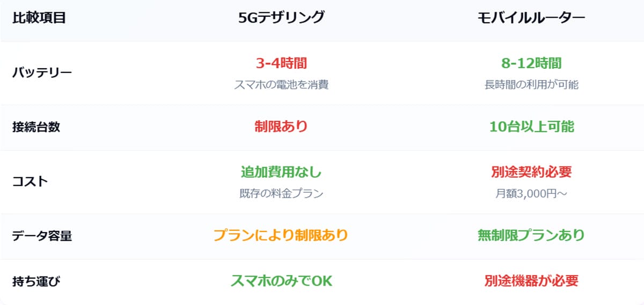Click the orange プランにより制限あり value
The height and width of the screenshot is (305, 644).
click(281, 235)
